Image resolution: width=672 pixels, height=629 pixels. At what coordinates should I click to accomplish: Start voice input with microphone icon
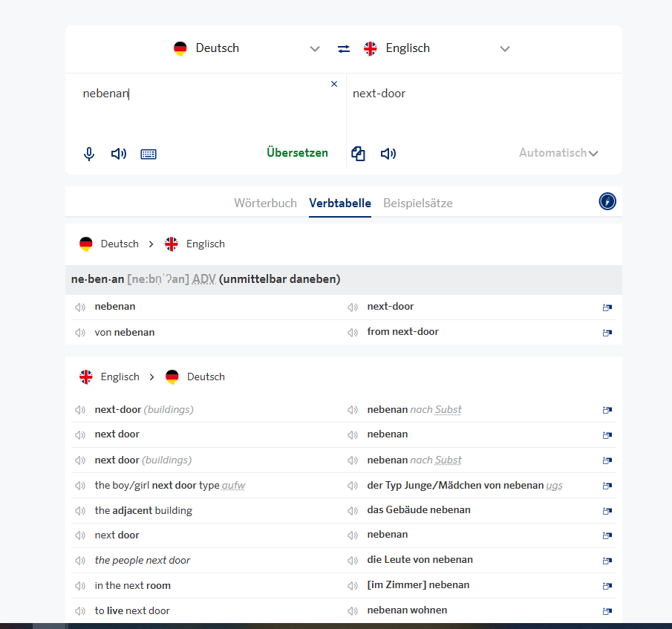click(89, 154)
